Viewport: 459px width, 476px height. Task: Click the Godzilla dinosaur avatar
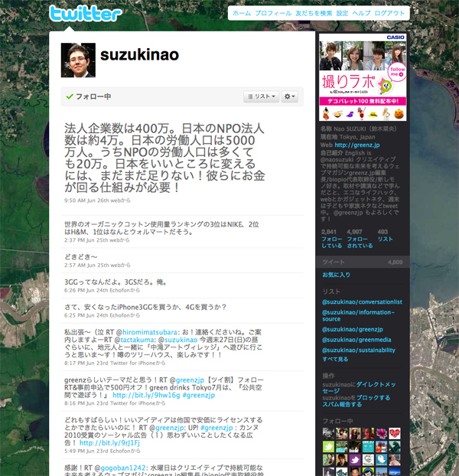point(395,447)
